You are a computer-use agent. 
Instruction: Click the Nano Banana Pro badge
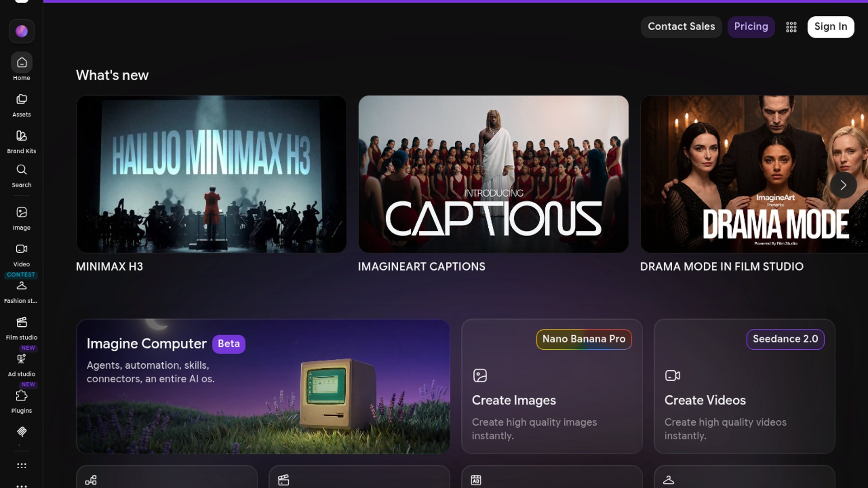[x=584, y=339]
